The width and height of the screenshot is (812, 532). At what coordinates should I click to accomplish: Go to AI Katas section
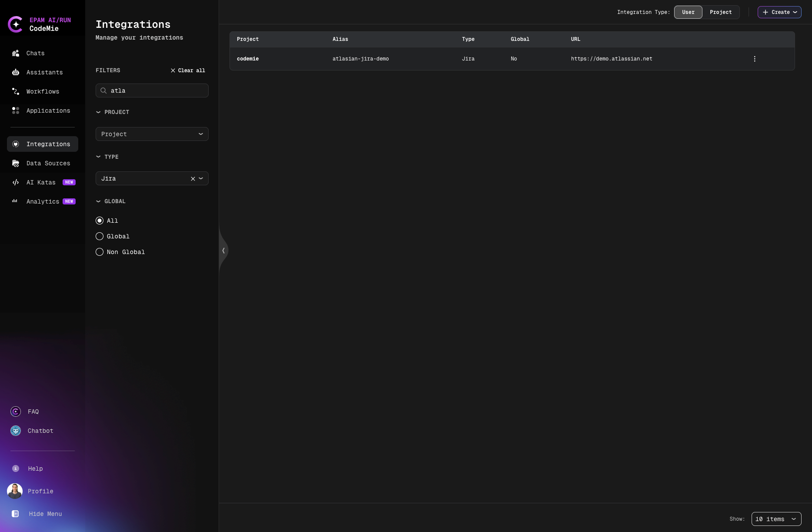[40, 182]
